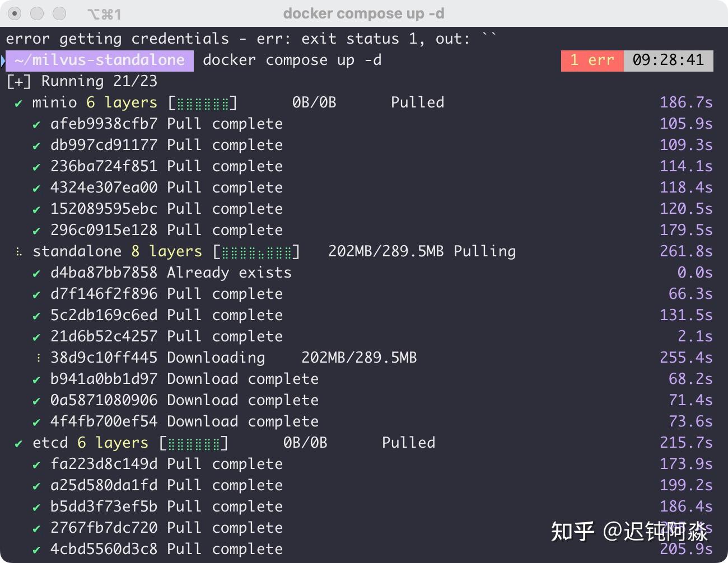
Task: Click the downloading spinner beside 38d9c10ff445
Action: pyautogui.click(x=38, y=358)
